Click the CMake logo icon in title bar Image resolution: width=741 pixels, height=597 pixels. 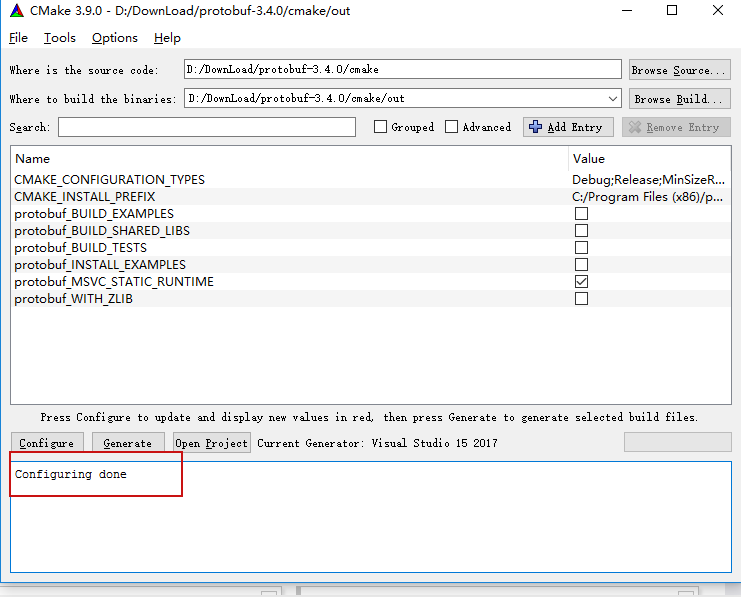(x=17, y=10)
